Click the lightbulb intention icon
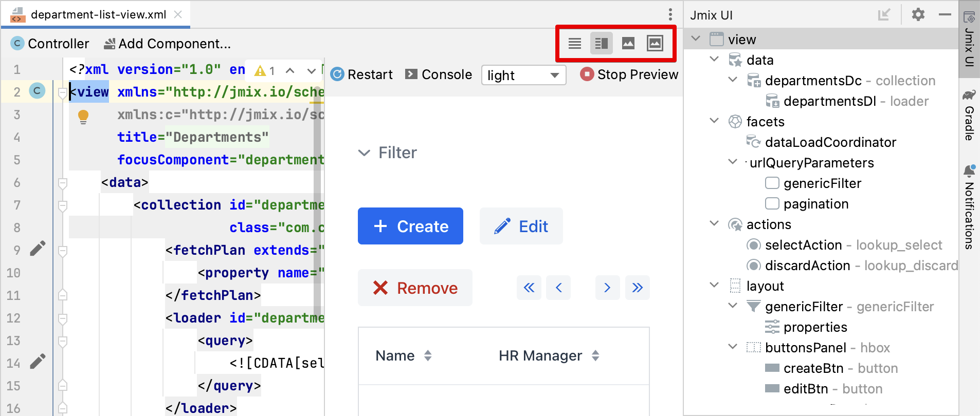 (x=83, y=116)
